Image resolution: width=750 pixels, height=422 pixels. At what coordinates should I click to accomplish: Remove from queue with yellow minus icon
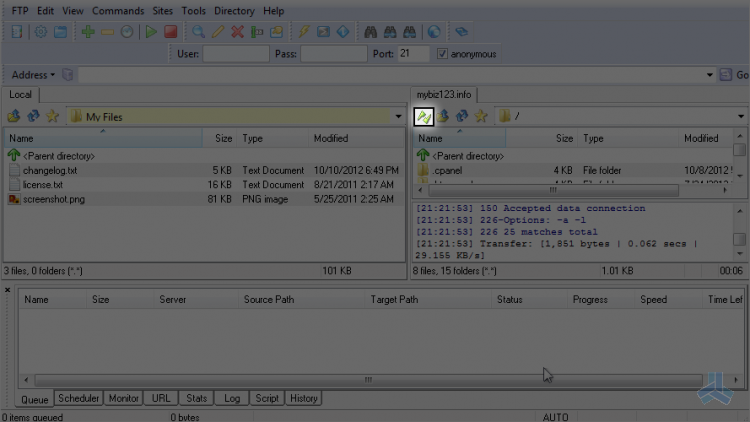[107, 32]
